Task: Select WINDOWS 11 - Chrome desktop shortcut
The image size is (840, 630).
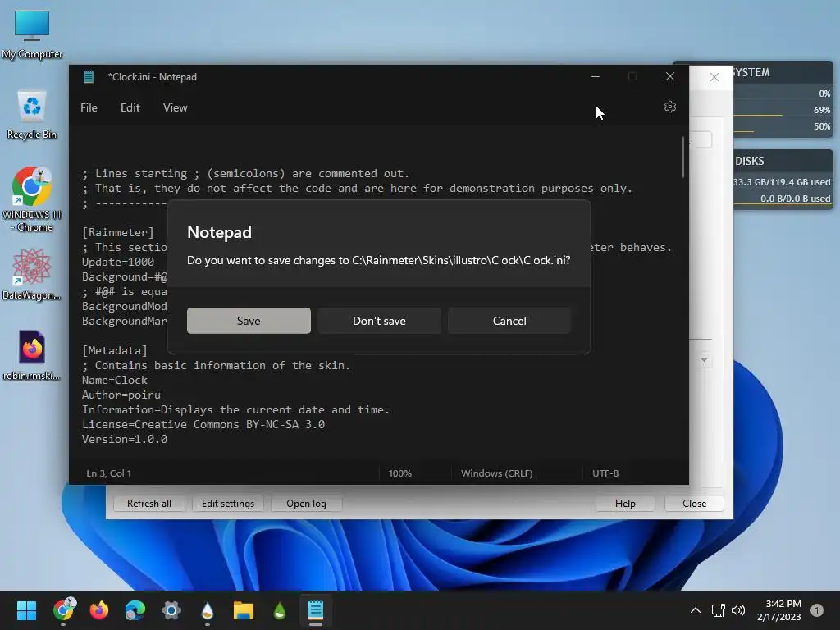Action: (32, 199)
